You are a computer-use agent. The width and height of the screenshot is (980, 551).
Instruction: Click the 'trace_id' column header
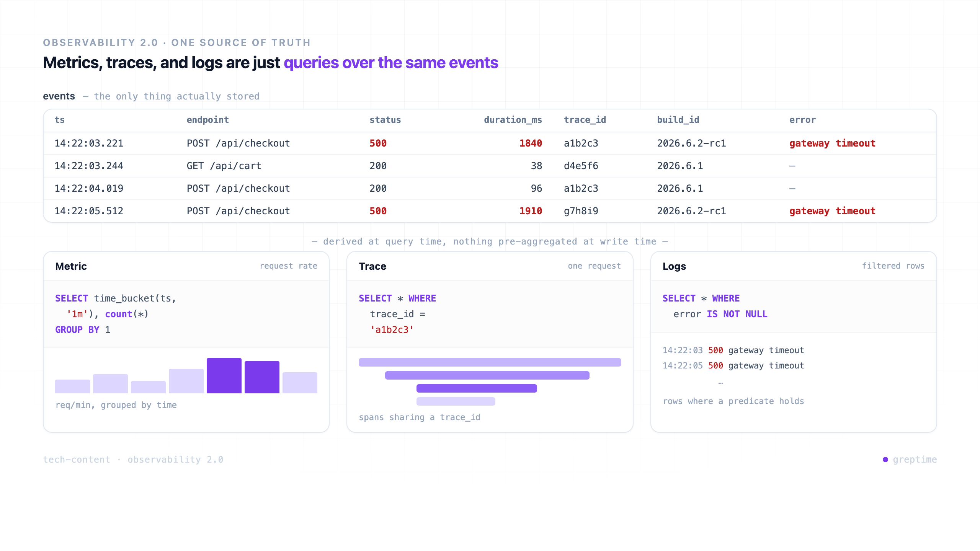pyautogui.click(x=585, y=120)
